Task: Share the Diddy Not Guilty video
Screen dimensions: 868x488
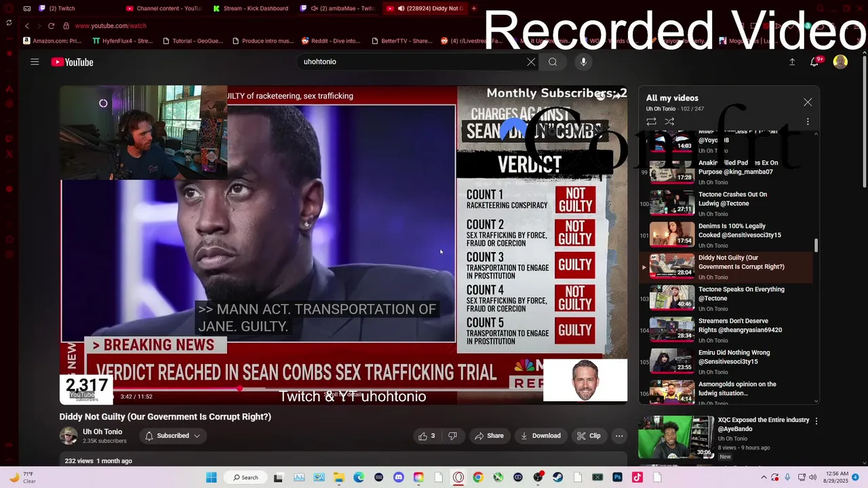Action: [489, 436]
